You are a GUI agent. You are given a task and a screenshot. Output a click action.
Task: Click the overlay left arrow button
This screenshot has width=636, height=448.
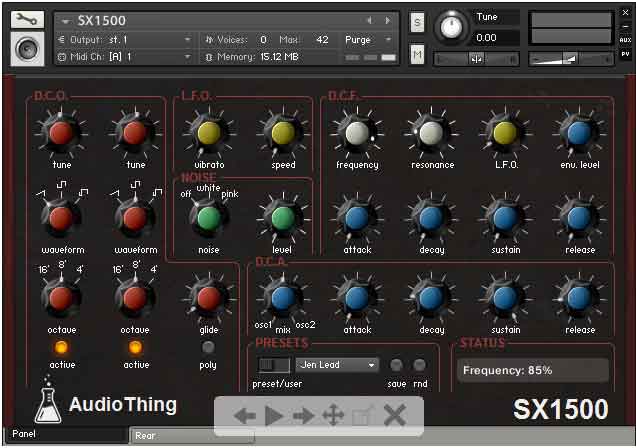(x=245, y=416)
